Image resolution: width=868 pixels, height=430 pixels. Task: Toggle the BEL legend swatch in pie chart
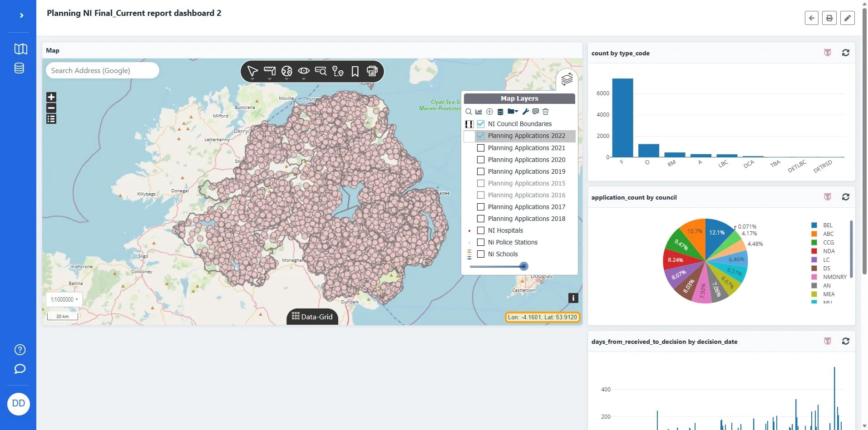[x=814, y=225]
